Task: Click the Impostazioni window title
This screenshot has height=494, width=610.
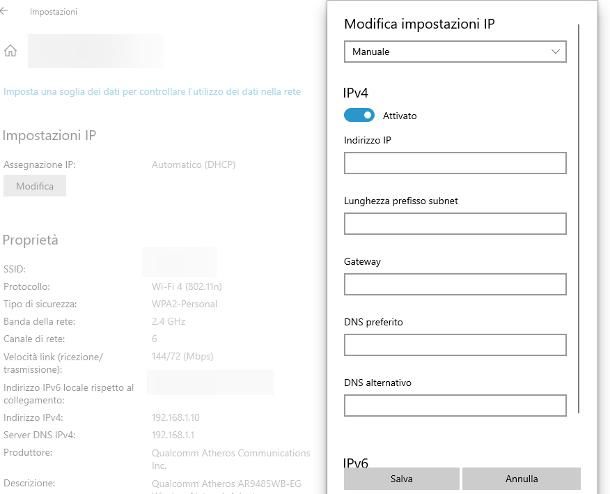Action: click(54, 12)
